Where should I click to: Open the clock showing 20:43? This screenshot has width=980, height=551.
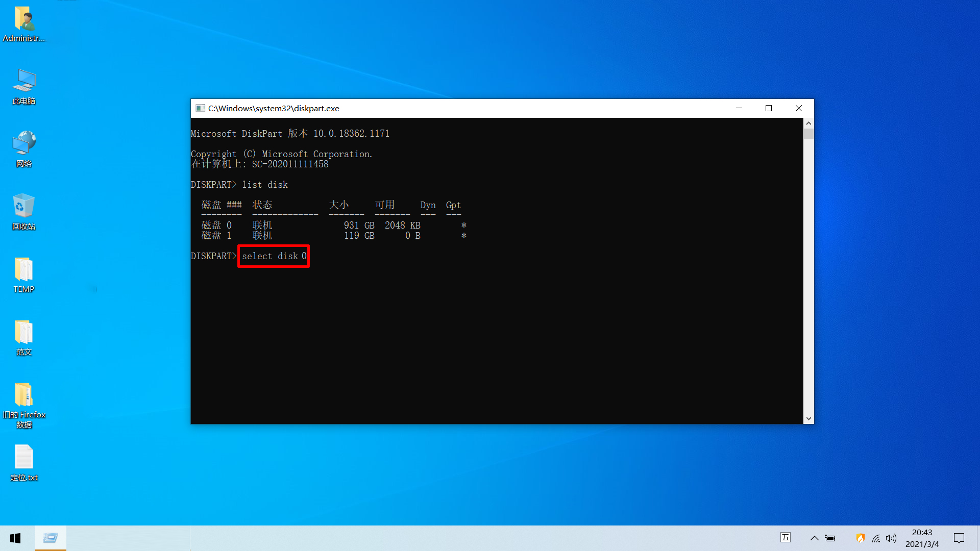tap(922, 538)
